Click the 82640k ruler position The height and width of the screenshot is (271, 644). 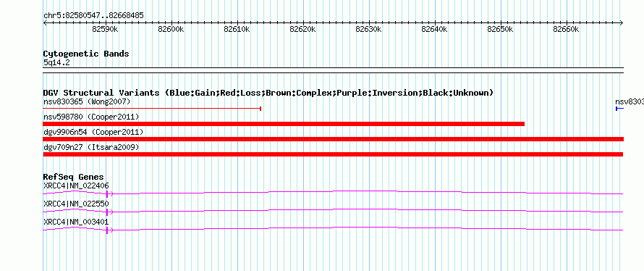435,29
